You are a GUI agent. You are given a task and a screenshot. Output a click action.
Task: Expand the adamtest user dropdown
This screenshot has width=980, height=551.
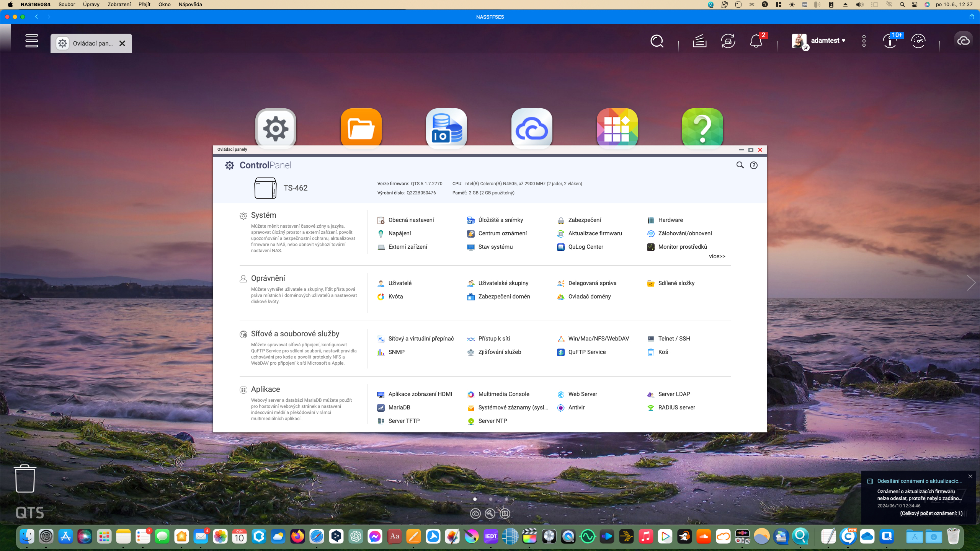[828, 41]
